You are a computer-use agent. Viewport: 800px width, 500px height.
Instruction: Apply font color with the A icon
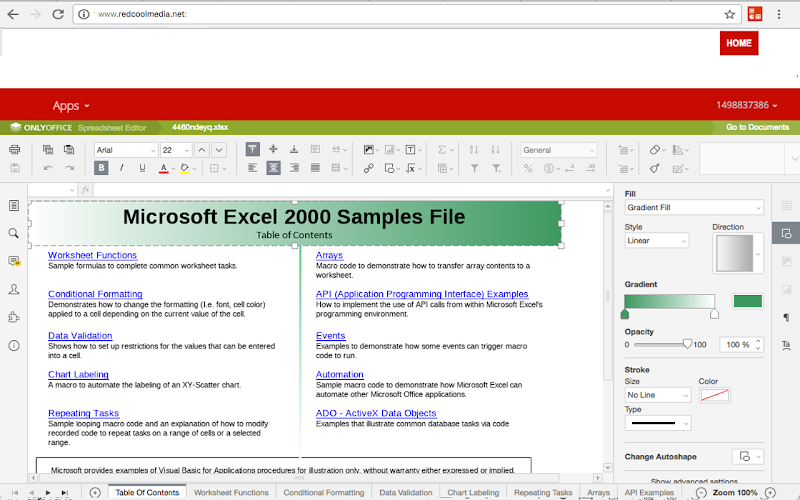[x=163, y=168]
